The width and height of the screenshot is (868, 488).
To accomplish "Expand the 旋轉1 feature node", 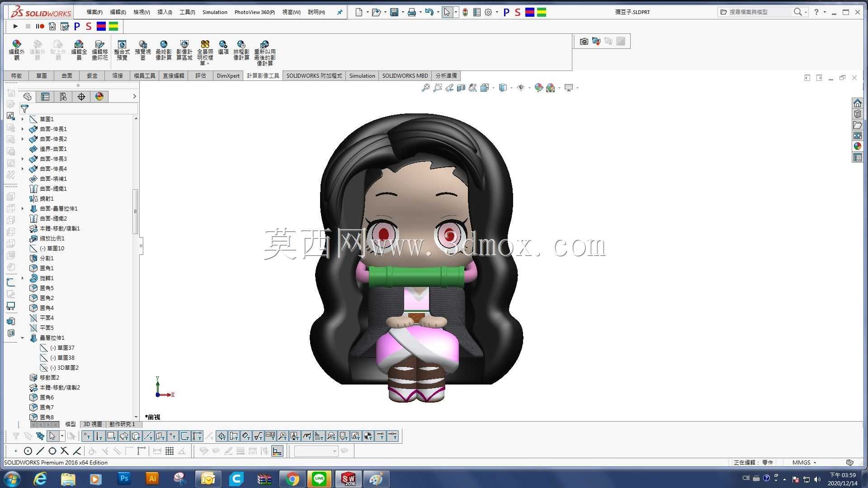I will 23,278.
